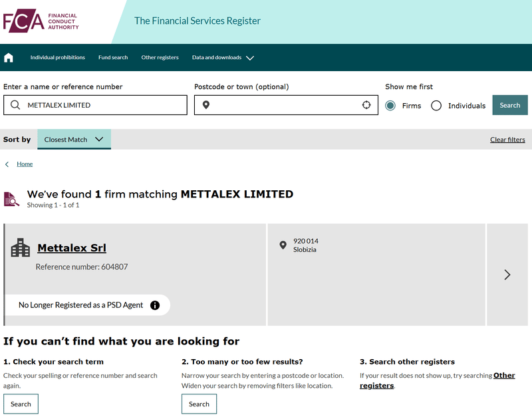532x417 pixels.
Task: Use current location crosshair icon
Action: (366, 105)
